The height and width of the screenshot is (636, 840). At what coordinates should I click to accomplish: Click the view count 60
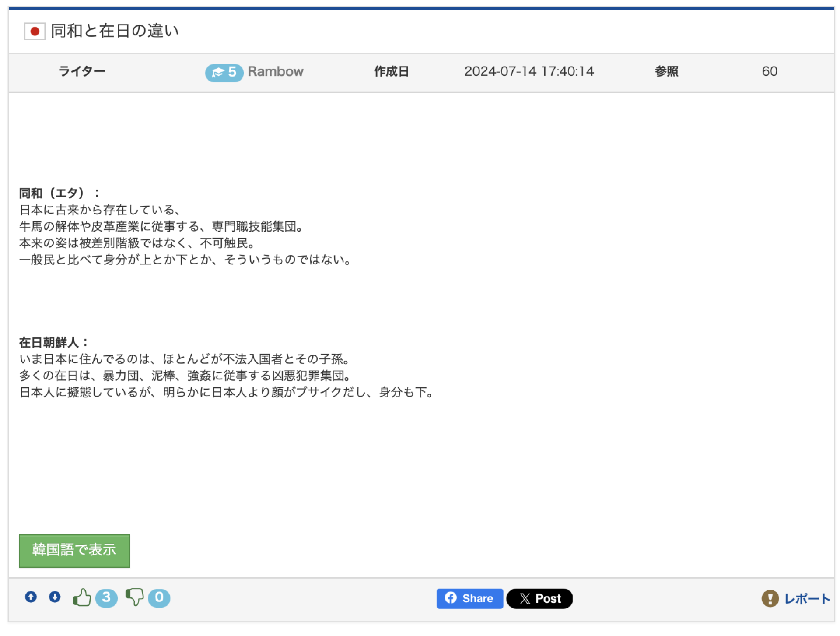click(769, 71)
